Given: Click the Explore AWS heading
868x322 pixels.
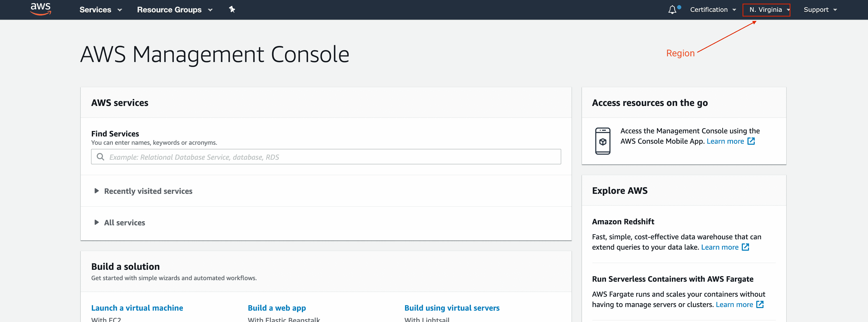Looking at the screenshot, I should 620,191.
